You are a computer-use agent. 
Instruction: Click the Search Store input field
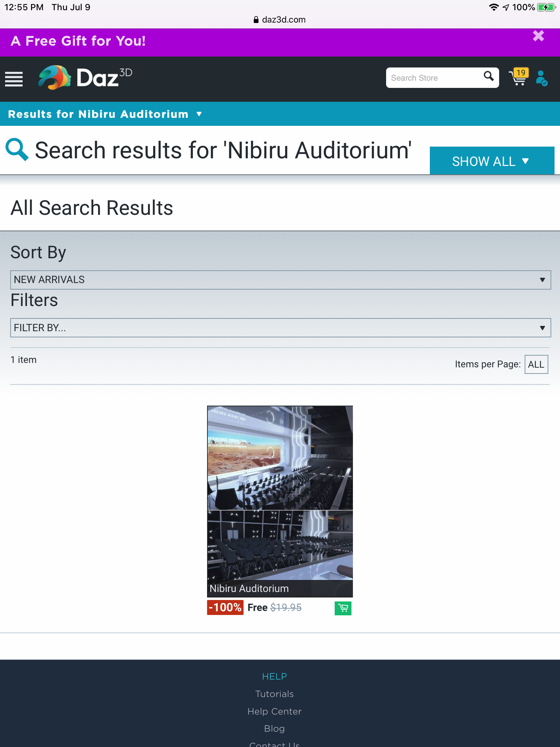click(434, 78)
